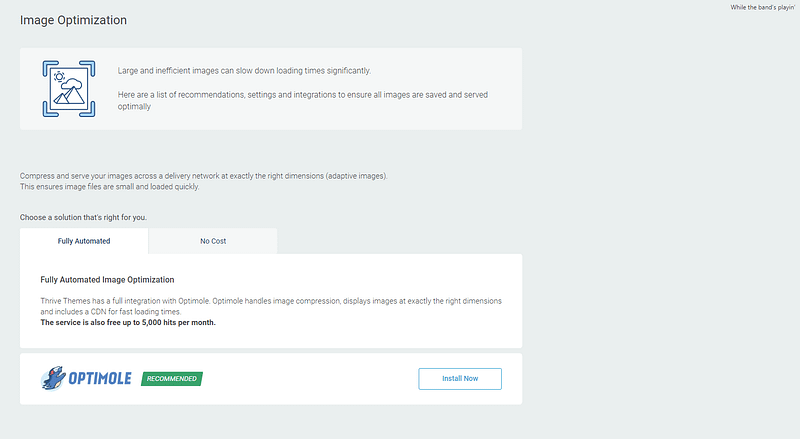Click the green Recommended badge
Screen dimensions: 800x439
[172, 379]
